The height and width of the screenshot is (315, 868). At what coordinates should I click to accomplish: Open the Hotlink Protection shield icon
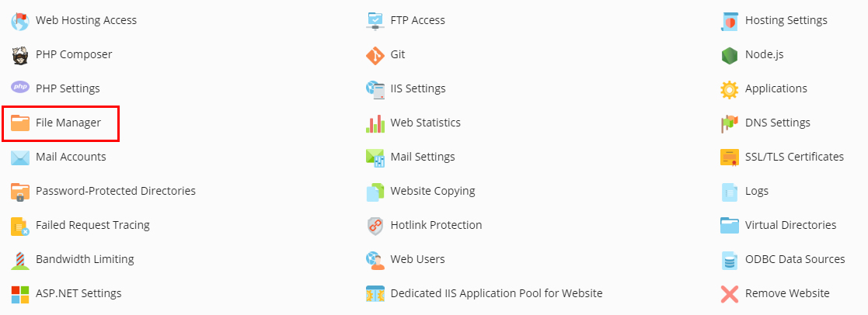click(x=375, y=226)
